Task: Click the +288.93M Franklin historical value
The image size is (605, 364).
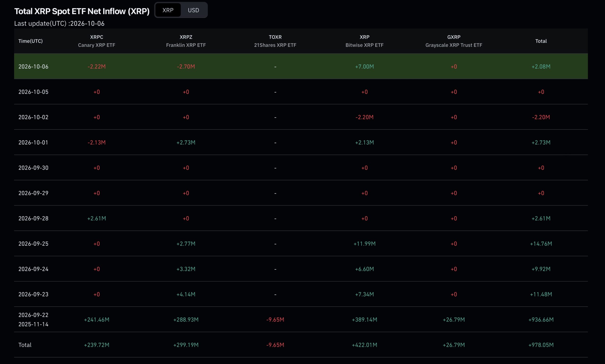Action: pos(186,320)
